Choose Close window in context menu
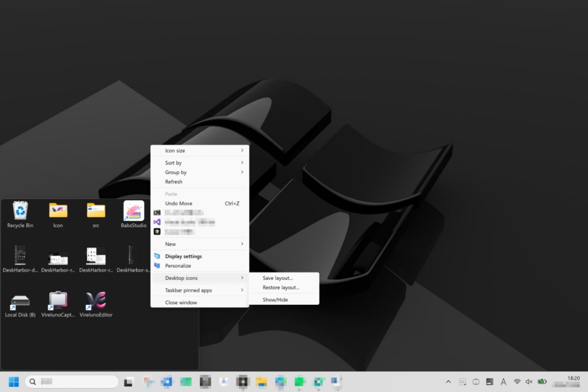 [199, 302]
